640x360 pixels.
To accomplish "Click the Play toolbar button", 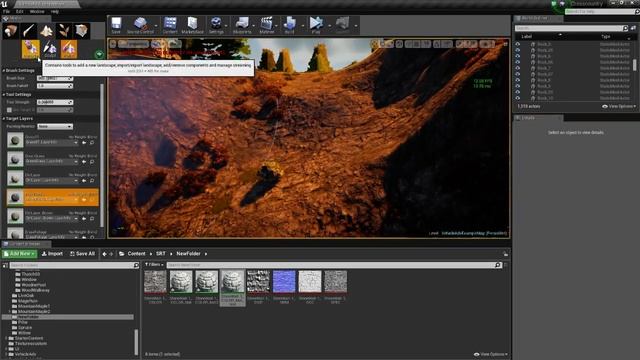I will pos(316,25).
